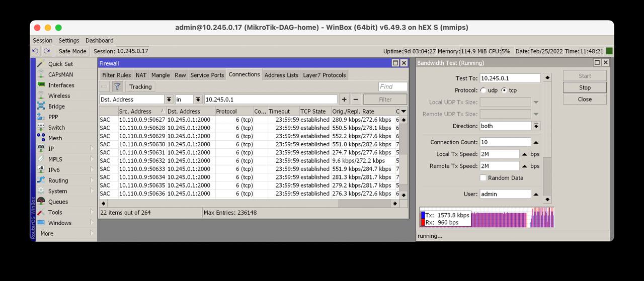Viewport: 644px width, 281px height.
Task: Open the 'in' operator dropdown
Action: tap(198, 100)
